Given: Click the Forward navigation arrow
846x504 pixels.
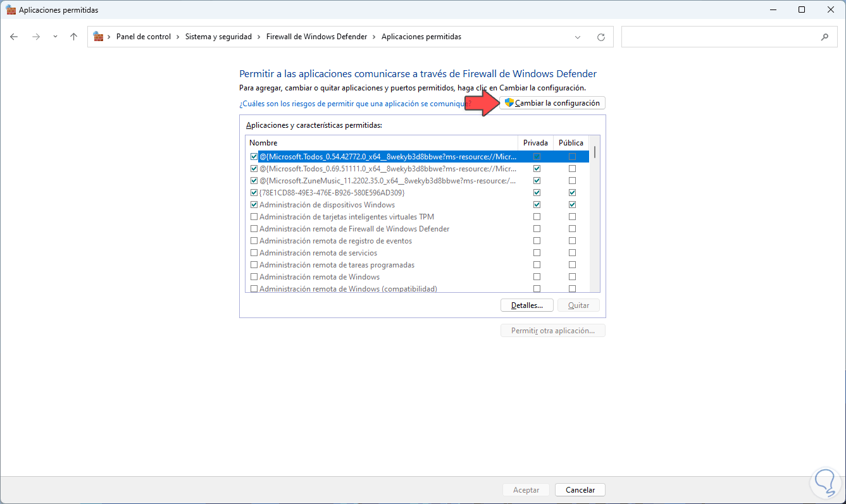Looking at the screenshot, I should pos(36,37).
